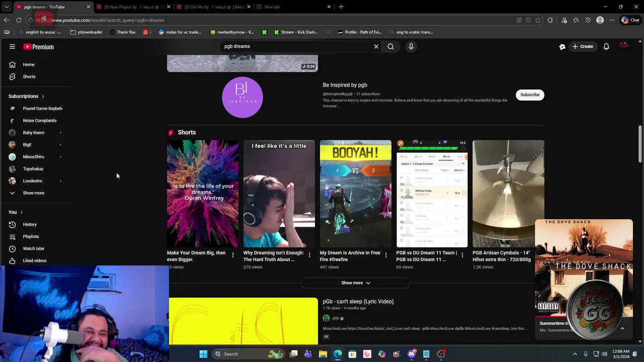This screenshot has width=644, height=362.
Task: Open the YouTube account avatar menu
Action: coord(624,46)
